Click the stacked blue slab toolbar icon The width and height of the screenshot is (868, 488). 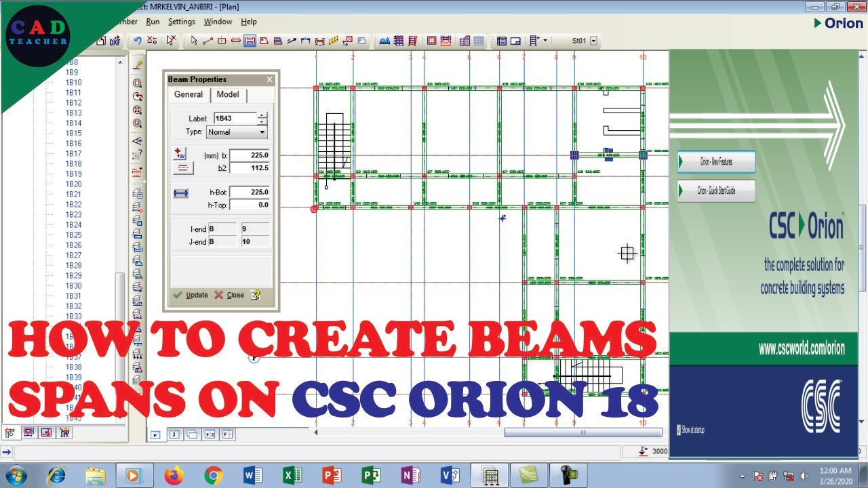tap(277, 41)
